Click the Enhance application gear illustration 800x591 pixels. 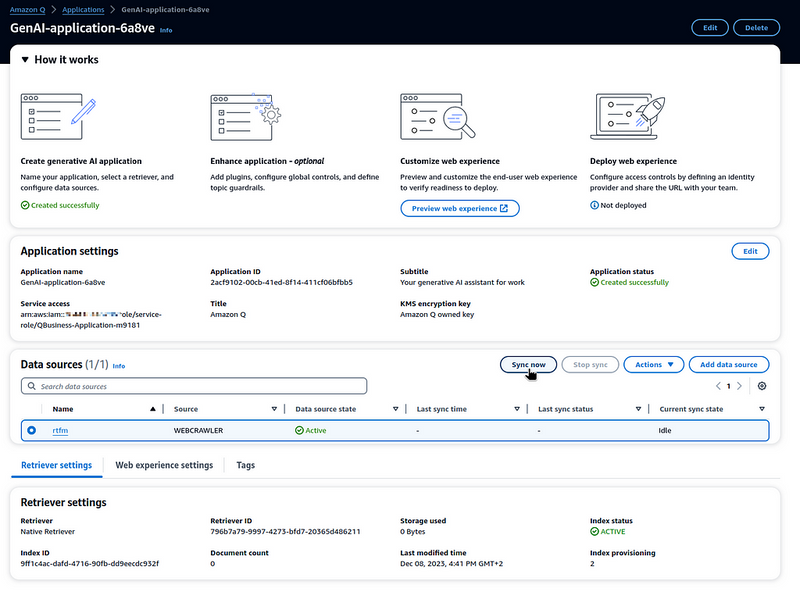[246, 117]
